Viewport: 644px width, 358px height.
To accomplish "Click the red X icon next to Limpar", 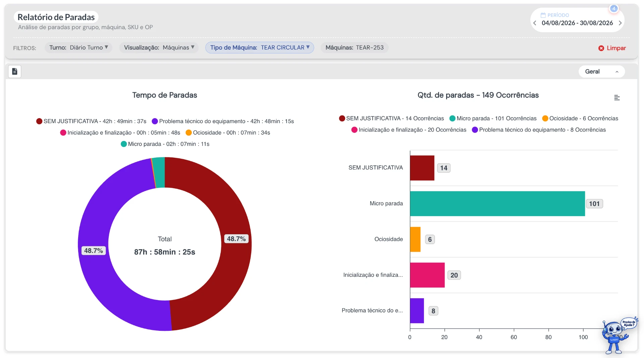I will (601, 48).
